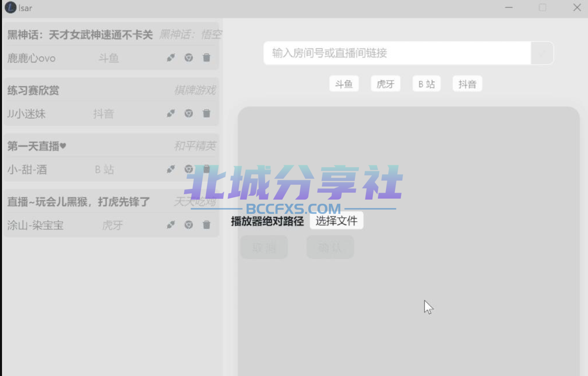
Task: Minimize the Isar window
Action: click(x=509, y=8)
